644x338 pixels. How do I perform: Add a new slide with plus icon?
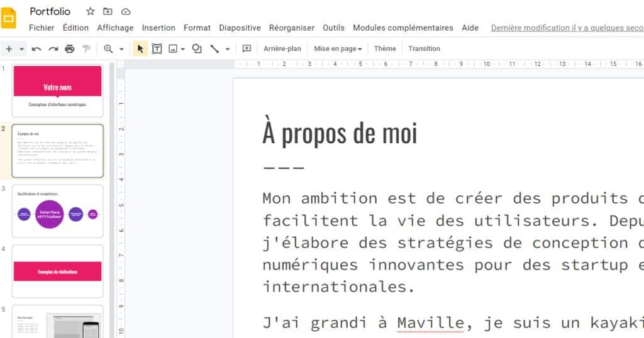coord(9,49)
